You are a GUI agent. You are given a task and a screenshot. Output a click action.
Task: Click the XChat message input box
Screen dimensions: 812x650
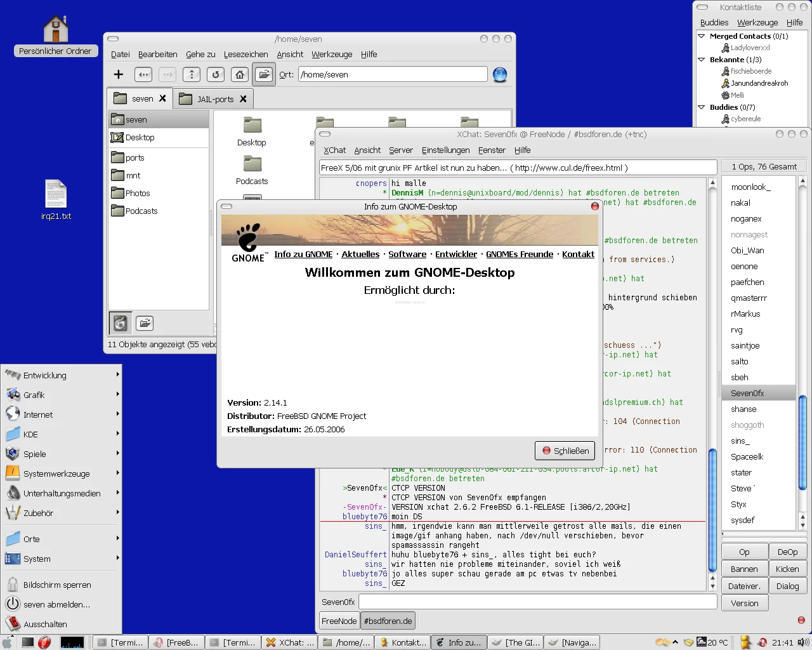point(538,602)
